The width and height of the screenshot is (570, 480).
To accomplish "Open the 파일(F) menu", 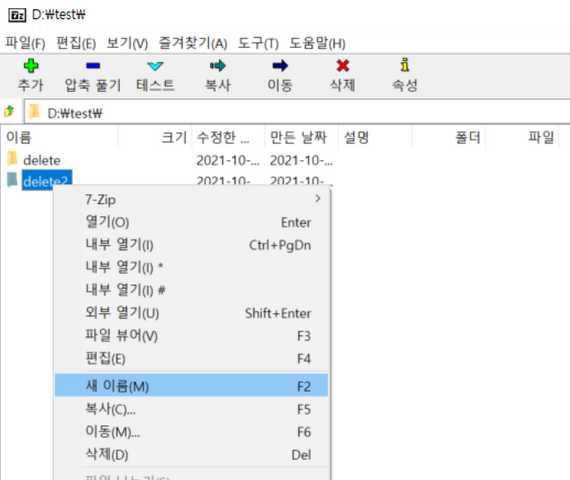I will coord(25,43).
